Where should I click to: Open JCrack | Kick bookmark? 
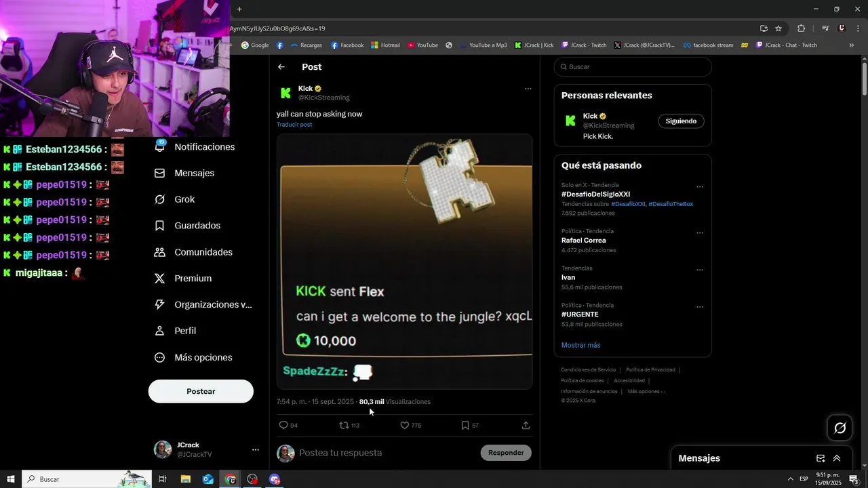534,45
